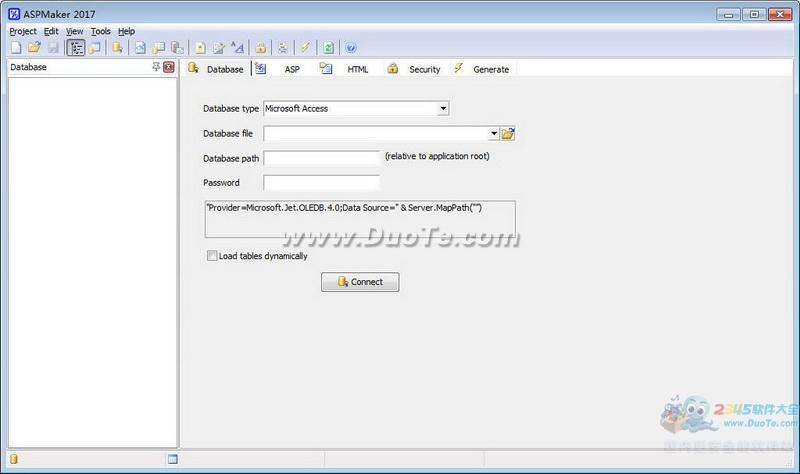Open the Tools menu
This screenshot has height=474, width=800.
(101, 31)
